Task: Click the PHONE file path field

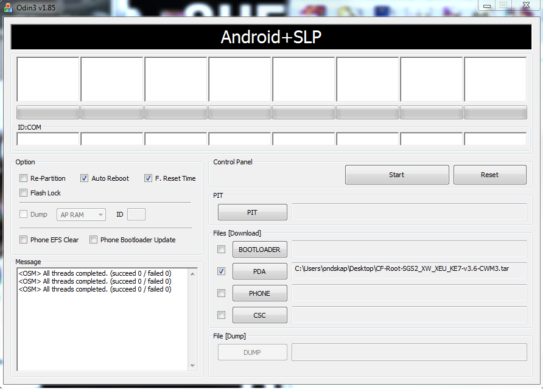Action: tap(409, 293)
